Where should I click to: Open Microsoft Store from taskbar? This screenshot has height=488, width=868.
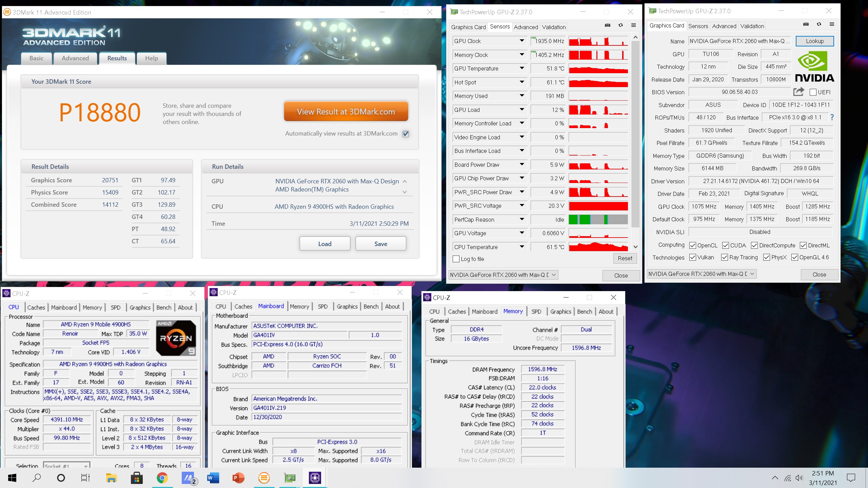[x=137, y=478]
